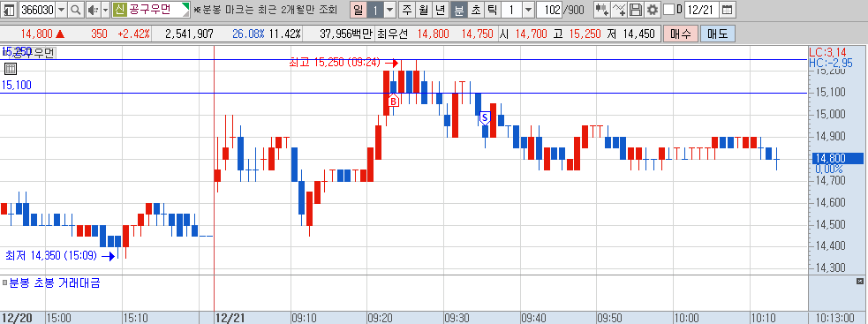Click the 12/20 date axis label
868x324 pixels.
pyautogui.click(x=17, y=318)
